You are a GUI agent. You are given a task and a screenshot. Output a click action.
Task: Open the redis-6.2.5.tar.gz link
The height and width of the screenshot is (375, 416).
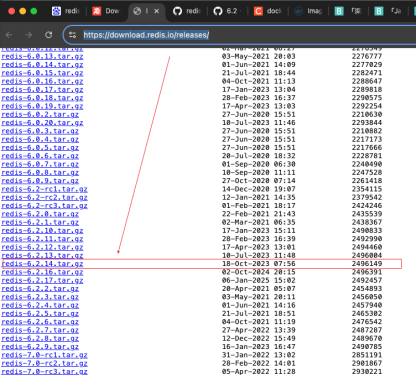coord(40,314)
